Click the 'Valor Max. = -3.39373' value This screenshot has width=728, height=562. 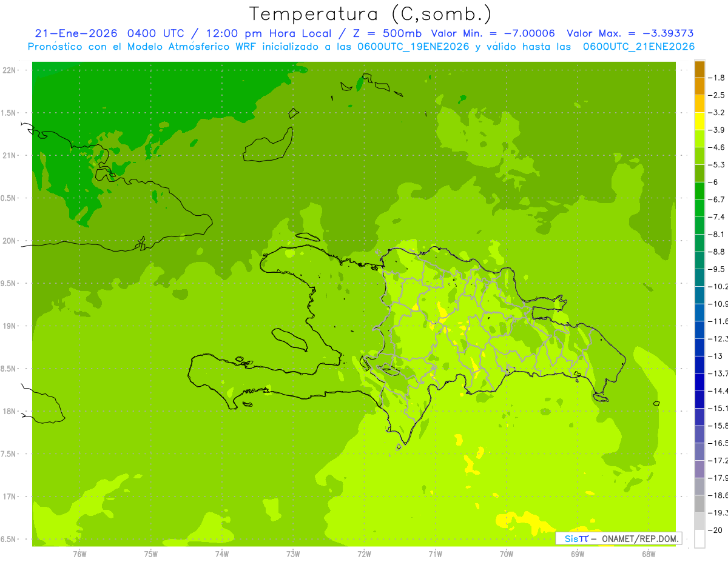point(630,33)
